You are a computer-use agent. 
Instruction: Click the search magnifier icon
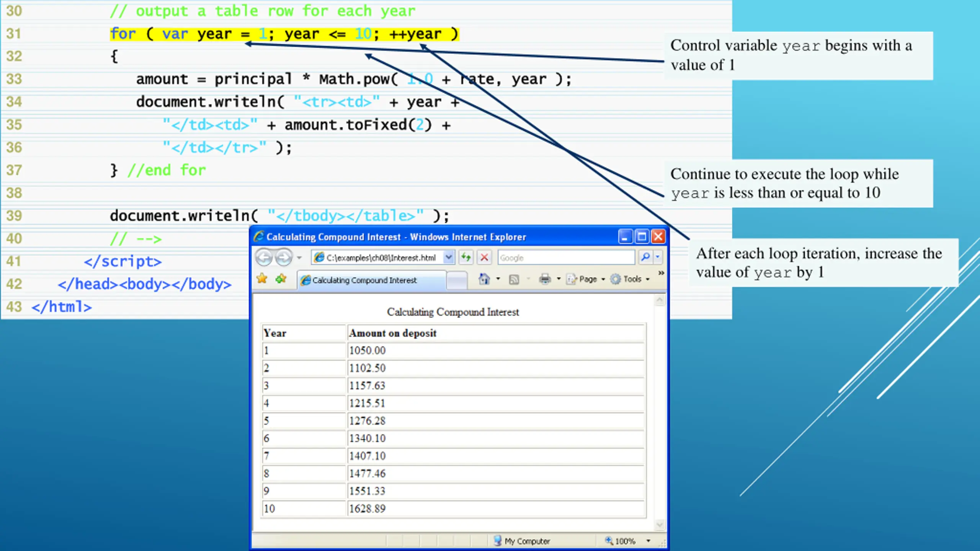coord(645,257)
